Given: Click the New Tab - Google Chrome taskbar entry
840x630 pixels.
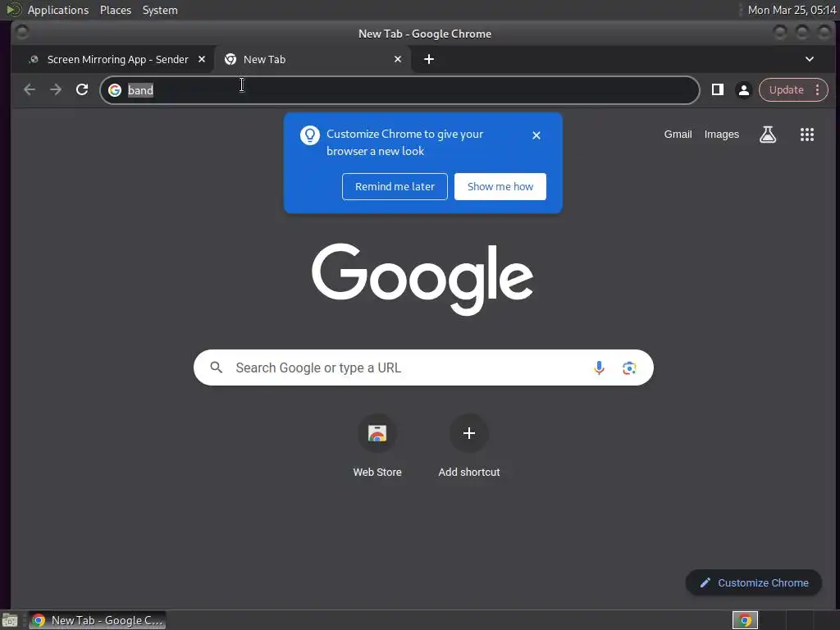Looking at the screenshot, I should tap(97, 620).
